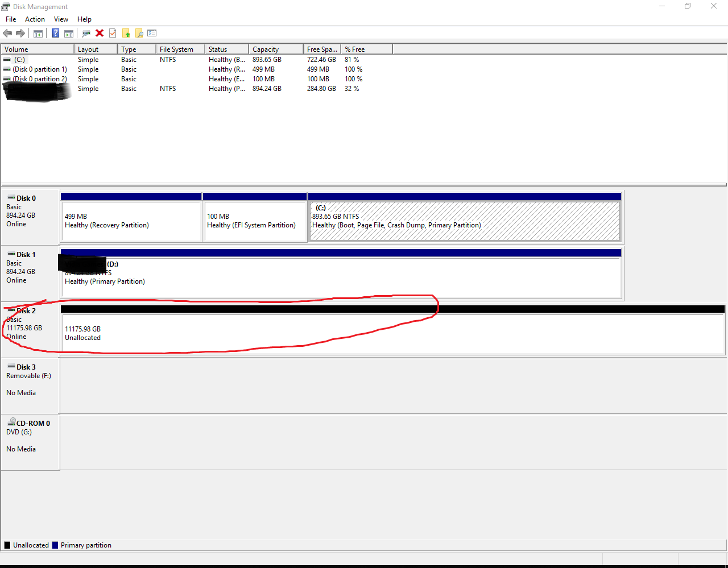
Task: Click the folder with green arrow icon
Action: (x=126, y=34)
